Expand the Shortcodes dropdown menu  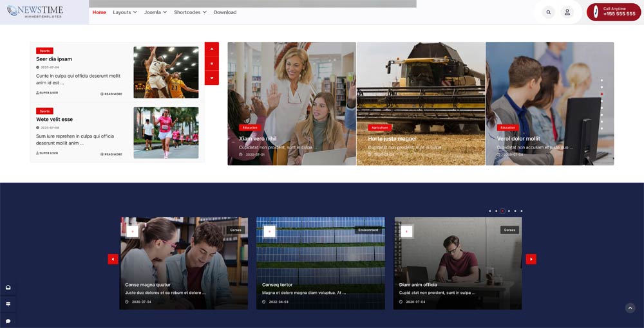coord(190,12)
